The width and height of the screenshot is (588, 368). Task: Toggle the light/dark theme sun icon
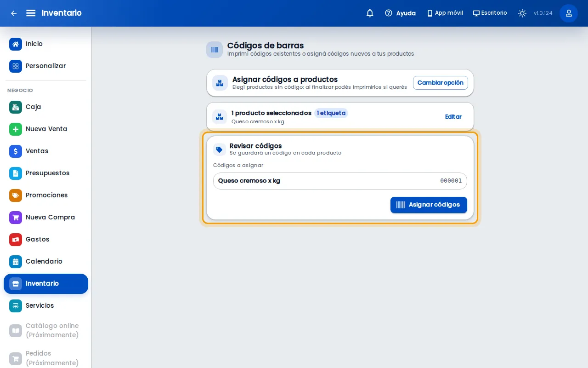[x=522, y=13]
